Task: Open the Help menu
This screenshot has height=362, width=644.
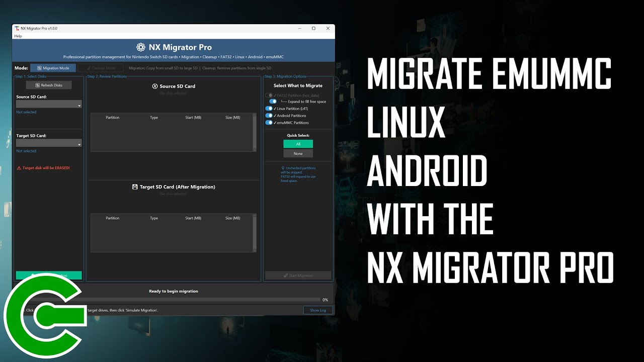Action: click(18, 36)
